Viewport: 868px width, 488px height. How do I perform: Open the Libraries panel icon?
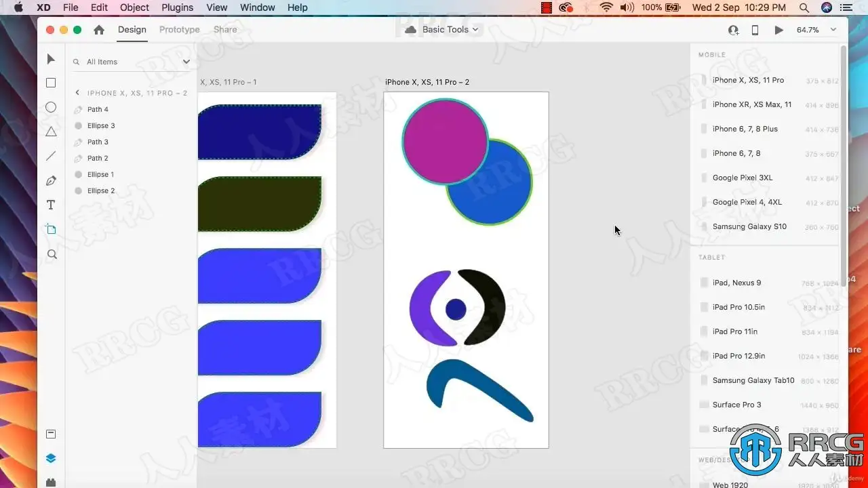pyautogui.click(x=51, y=434)
